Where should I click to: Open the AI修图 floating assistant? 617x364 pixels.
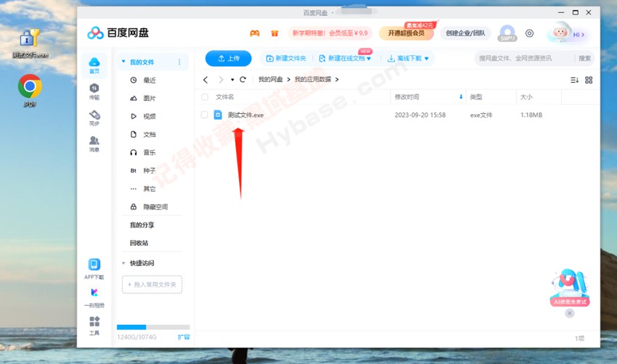point(569,288)
